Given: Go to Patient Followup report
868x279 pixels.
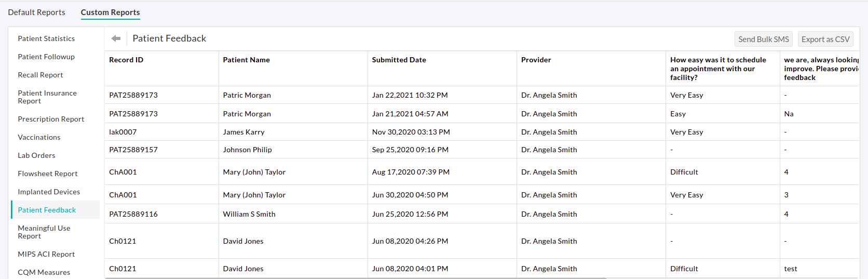Looking at the screenshot, I should tap(46, 57).
